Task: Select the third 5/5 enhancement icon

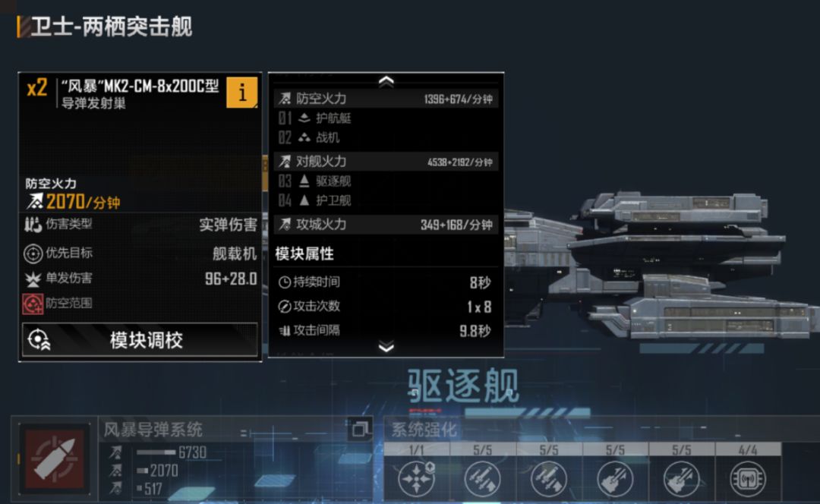Action: [x=615, y=478]
